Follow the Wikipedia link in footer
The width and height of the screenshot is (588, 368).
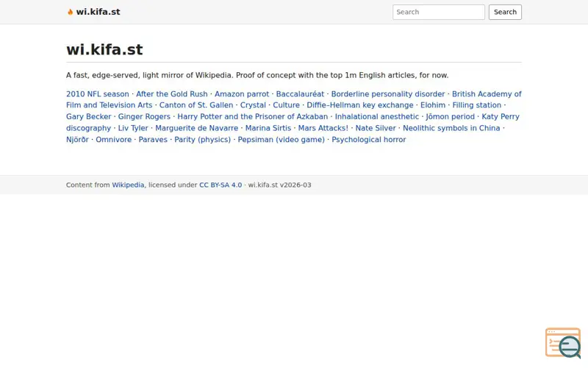pyautogui.click(x=128, y=185)
